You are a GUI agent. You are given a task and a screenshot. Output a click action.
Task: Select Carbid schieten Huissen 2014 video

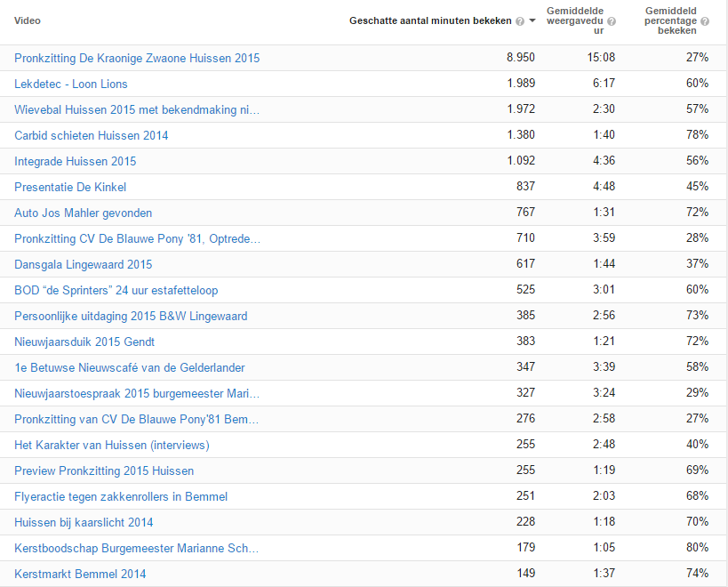pyautogui.click(x=91, y=135)
